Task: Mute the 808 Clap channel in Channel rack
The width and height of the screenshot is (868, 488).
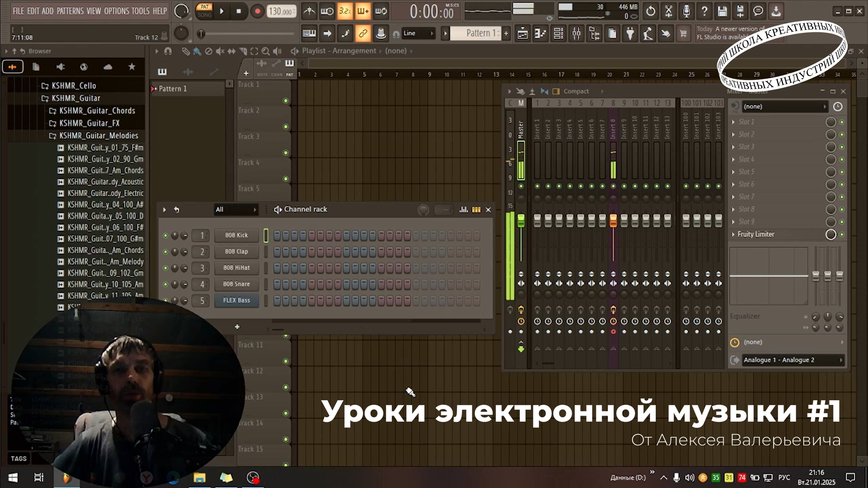Action: 166,252
